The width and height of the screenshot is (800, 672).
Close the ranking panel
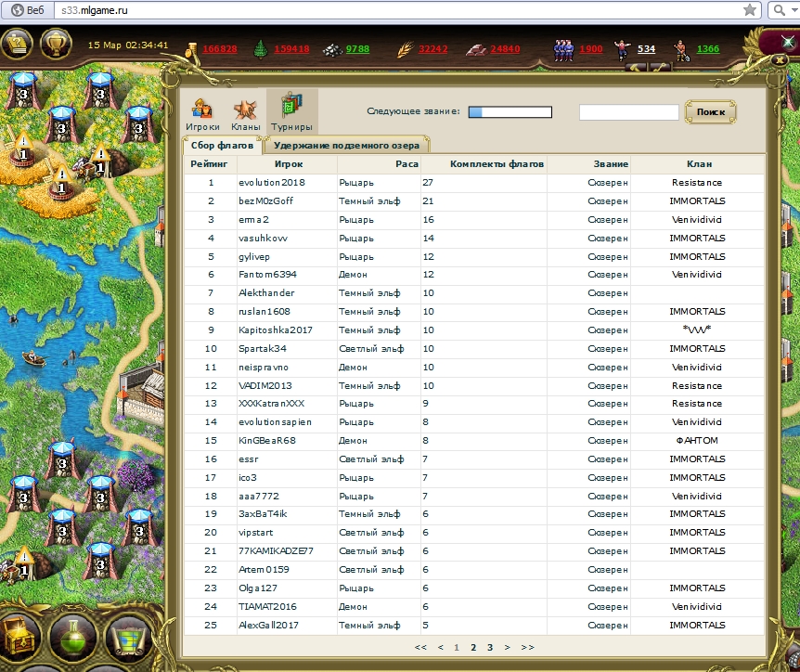point(780,59)
